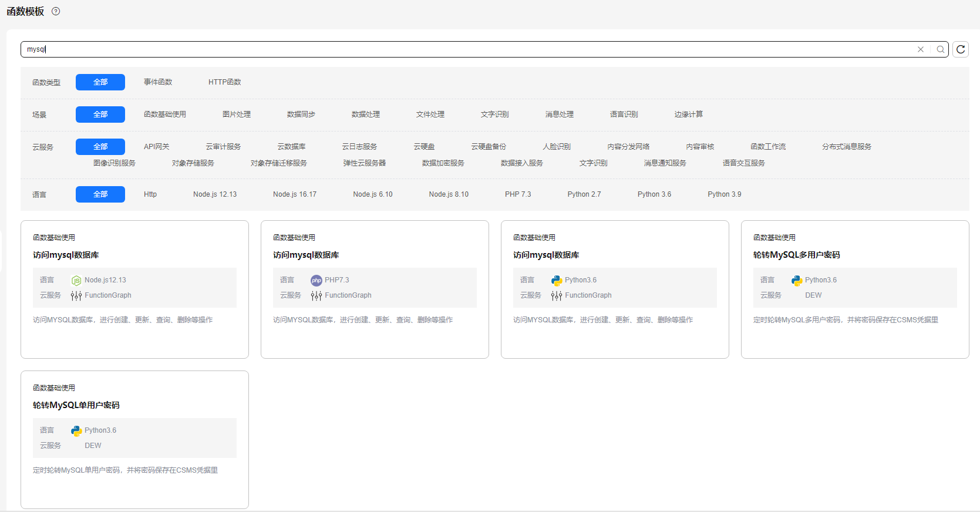Select 全部 in the 云服务 row

[x=100, y=147]
